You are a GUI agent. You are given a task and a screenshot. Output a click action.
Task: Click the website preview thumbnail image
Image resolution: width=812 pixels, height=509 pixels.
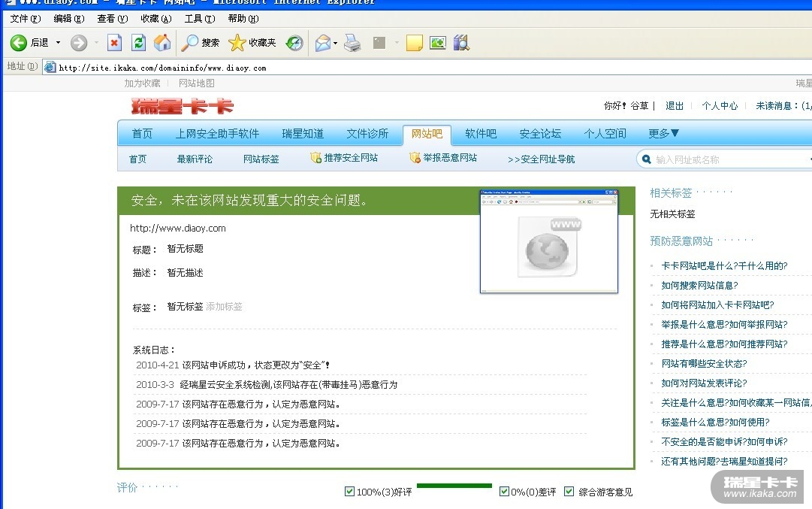549,241
